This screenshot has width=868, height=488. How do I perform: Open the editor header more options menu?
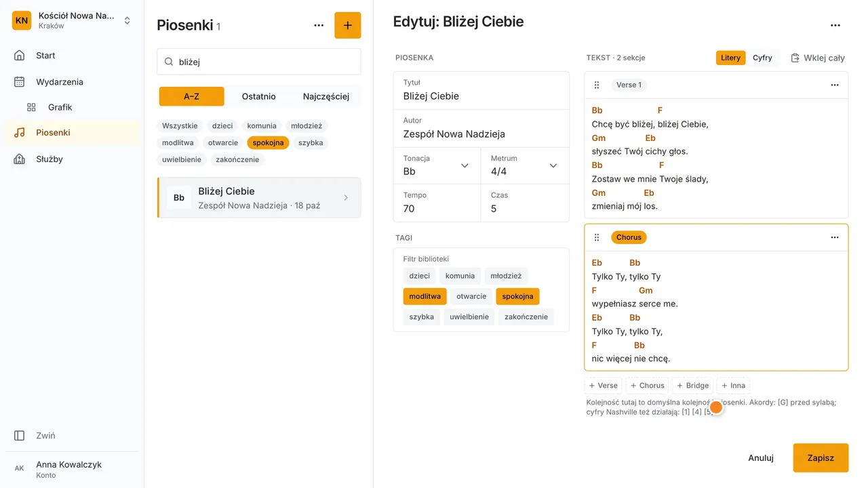(835, 25)
